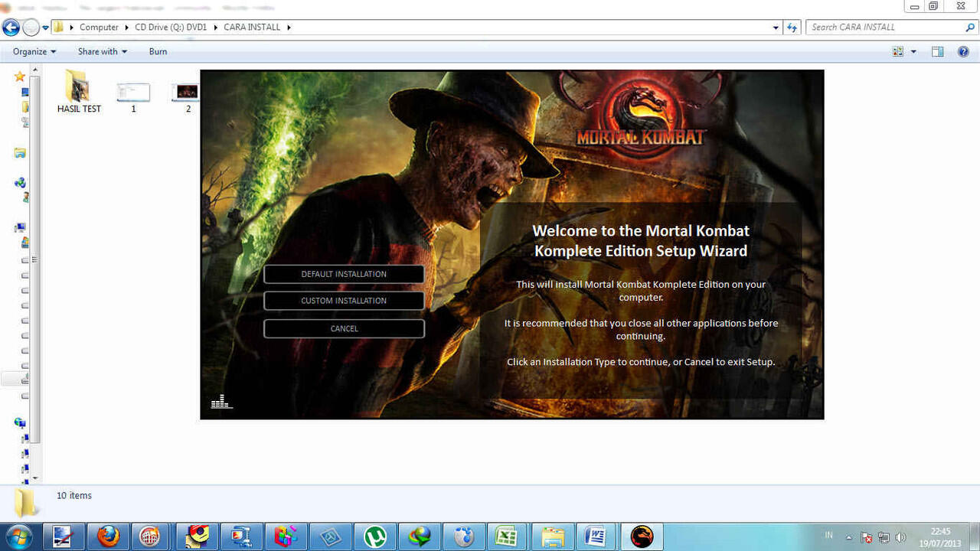Click the Explorer forward arrow
The width and height of the screenshot is (980, 551).
tap(31, 28)
